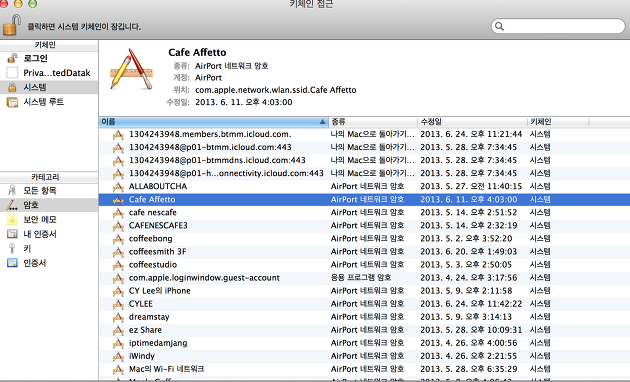The image size is (630, 382).
Task: Click the 시스템 루트 folder icon
Action: (x=12, y=102)
